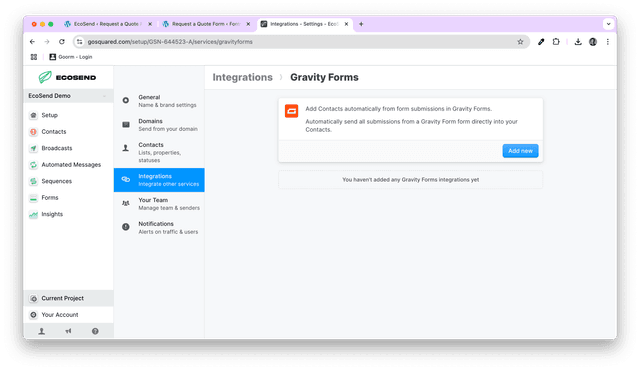The width and height of the screenshot is (640, 370).
Task: Select the Integrations settings item
Action: coord(159,180)
